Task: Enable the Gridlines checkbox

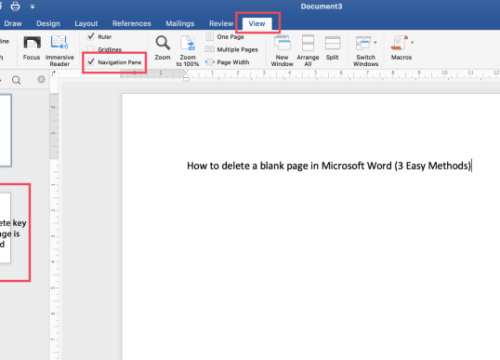Action: 90,49
